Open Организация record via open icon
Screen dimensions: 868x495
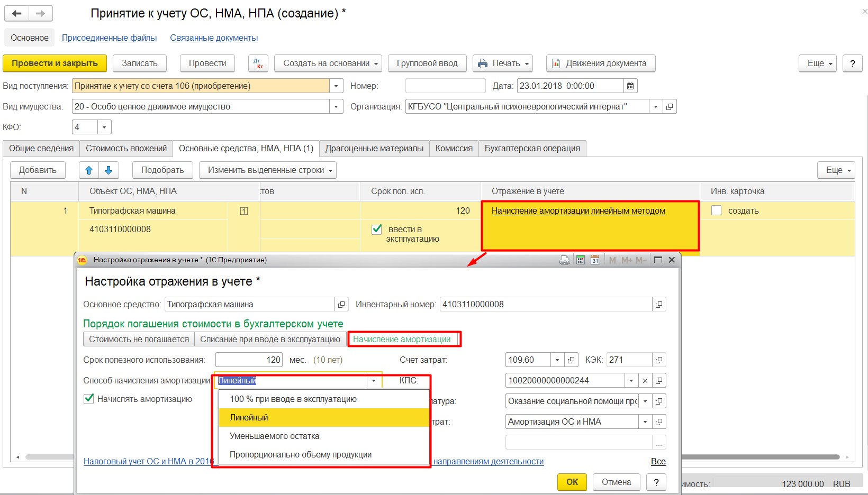(670, 106)
